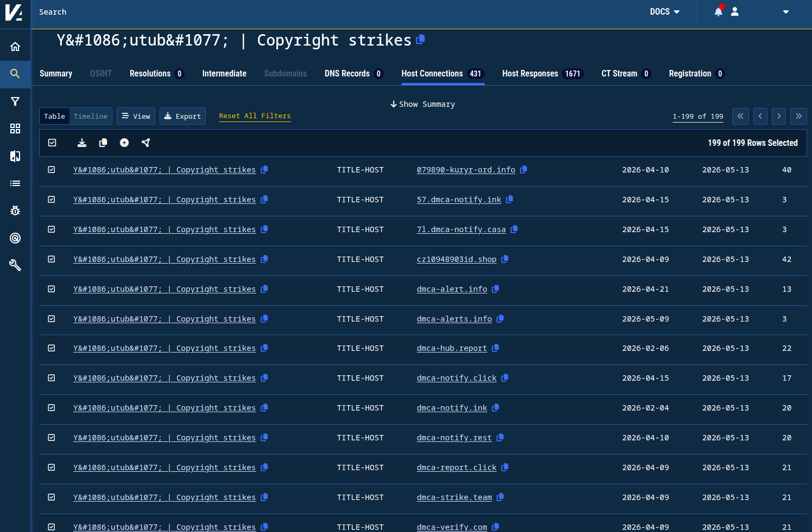Click the pivot share icon in bulk toolbar

pyautogui.click(x=145, y=143)
